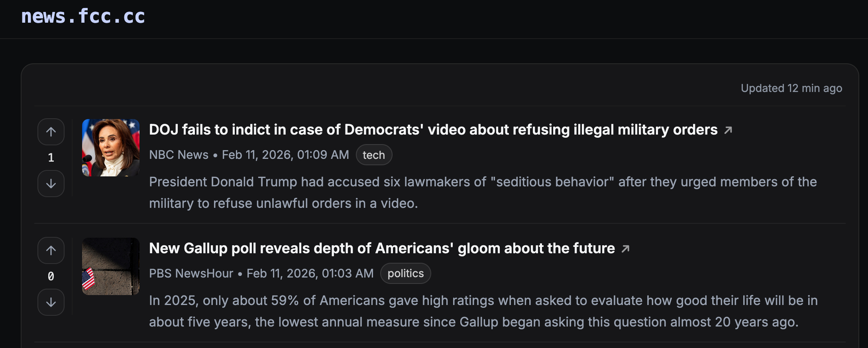Downvote the DOJ fails to indict article

[x=51, y=184]
